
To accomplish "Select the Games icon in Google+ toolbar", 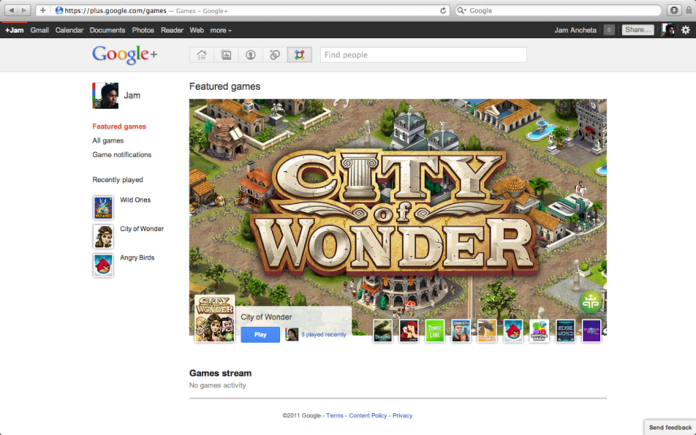I will [299, 55].
